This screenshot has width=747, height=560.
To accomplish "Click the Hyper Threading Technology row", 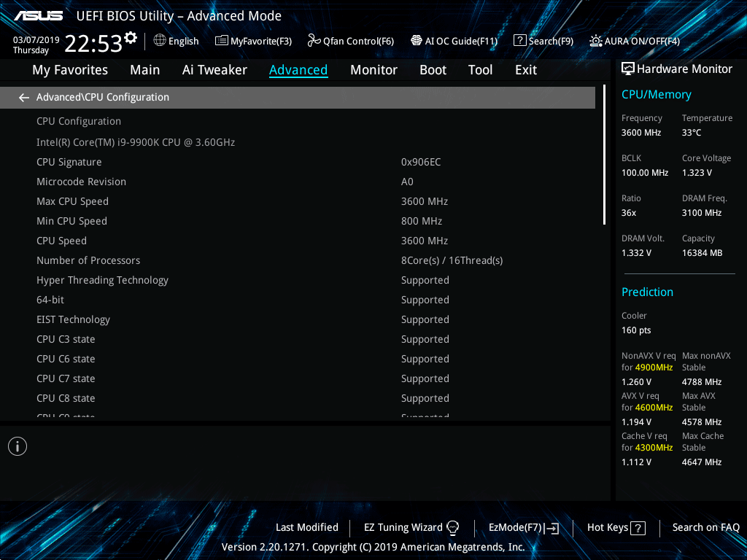I will coord(298,280).
